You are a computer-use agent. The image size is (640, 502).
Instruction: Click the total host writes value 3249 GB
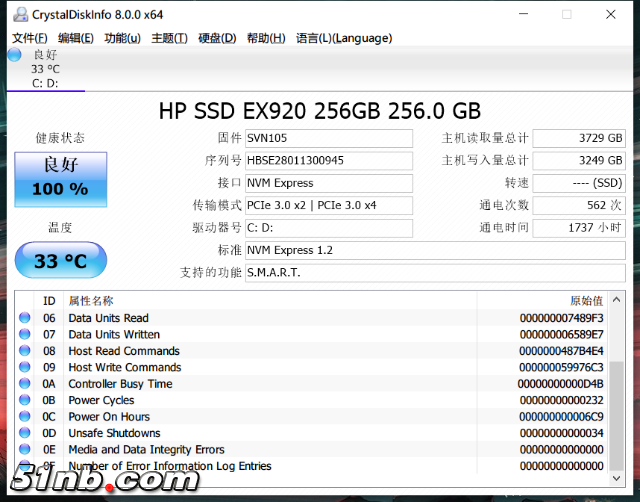coord(579,161)
